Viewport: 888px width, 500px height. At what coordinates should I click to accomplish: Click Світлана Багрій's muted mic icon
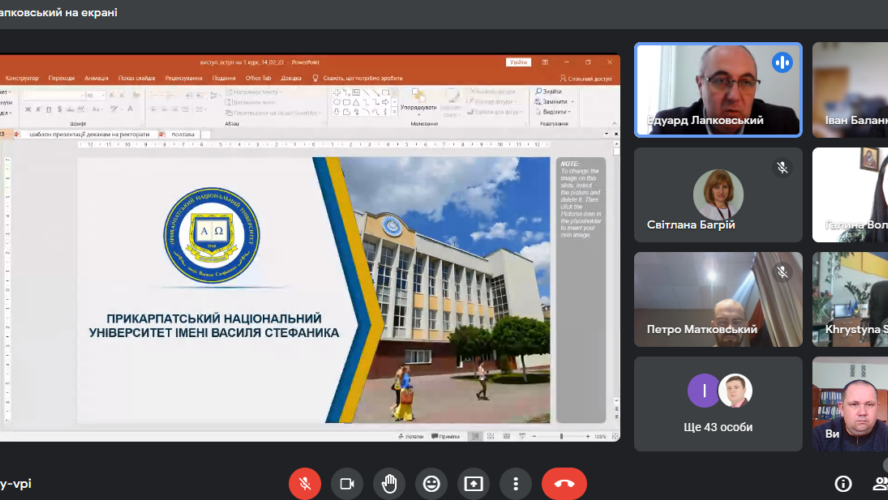[x=782, y=168]
